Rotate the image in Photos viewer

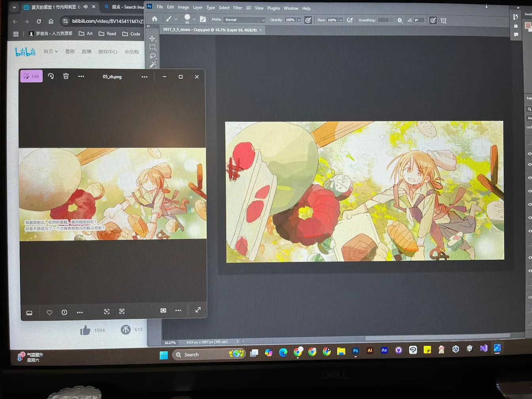(51, 76)
